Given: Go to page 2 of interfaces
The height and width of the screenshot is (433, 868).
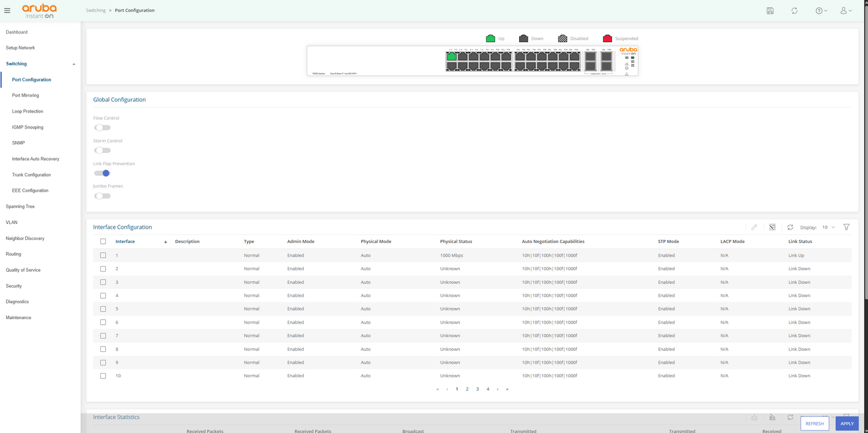Looking at the screenshot, I should click(467, 389).
